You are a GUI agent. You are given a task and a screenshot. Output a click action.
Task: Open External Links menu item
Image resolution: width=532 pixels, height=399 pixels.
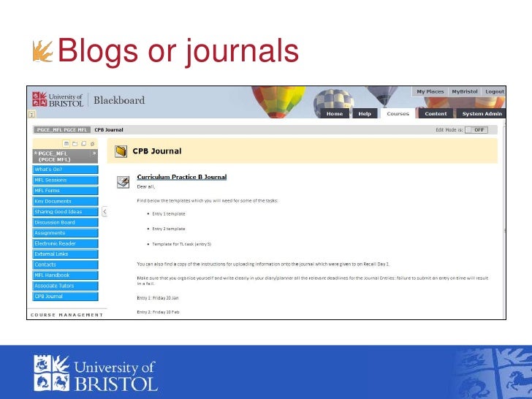point(66,254)
